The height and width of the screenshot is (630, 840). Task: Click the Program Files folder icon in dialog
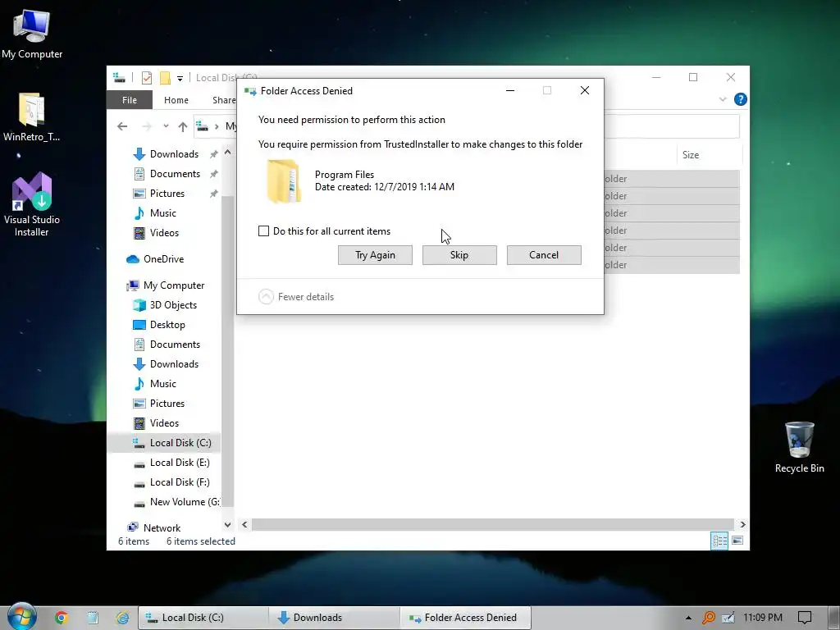pos(283,181)
